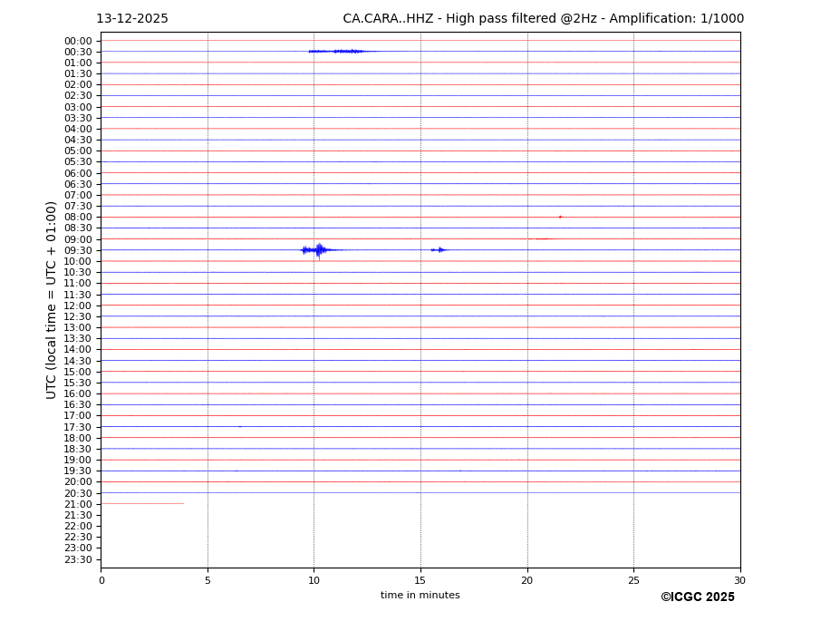
Task: Click the 'time in minutes' axis label
Action: point(420,595)
